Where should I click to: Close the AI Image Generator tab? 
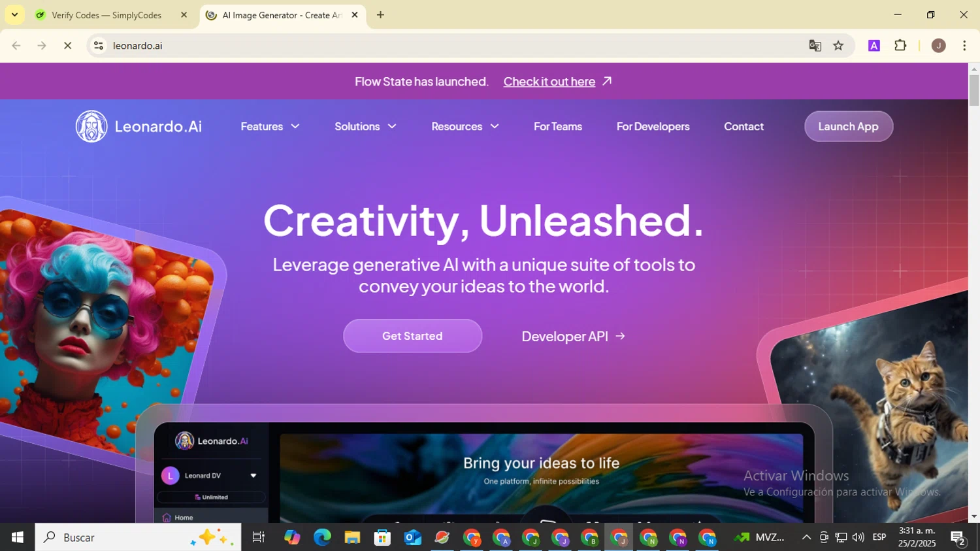point(355,15)
